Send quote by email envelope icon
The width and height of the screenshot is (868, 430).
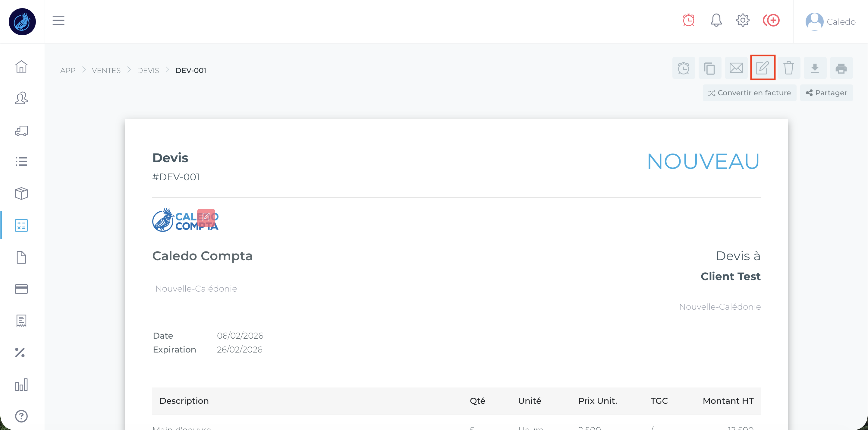(736, 68)
